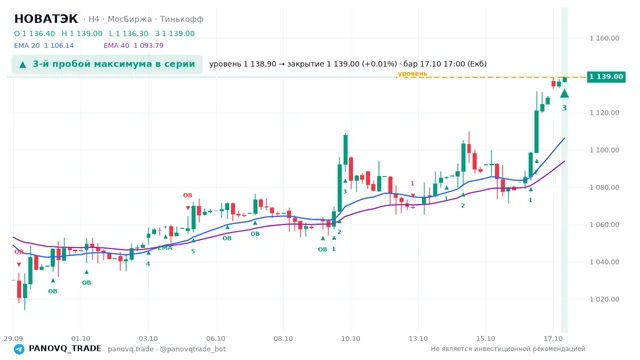Image resolution: width=640 pixels, height=360 pixels.
Task: Select the H4 timeframe label
Action: 93,19
